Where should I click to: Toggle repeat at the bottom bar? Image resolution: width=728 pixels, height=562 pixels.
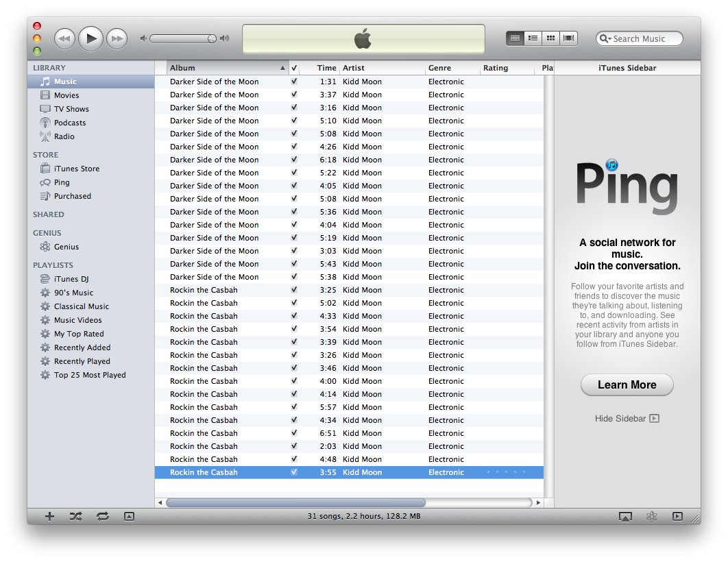tap(103, 517)
